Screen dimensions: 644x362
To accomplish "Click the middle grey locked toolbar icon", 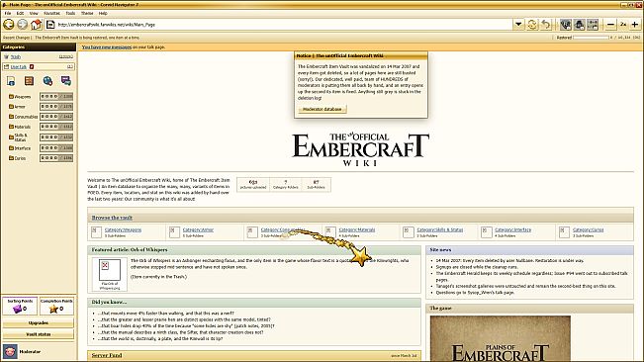I will (579, 25).
